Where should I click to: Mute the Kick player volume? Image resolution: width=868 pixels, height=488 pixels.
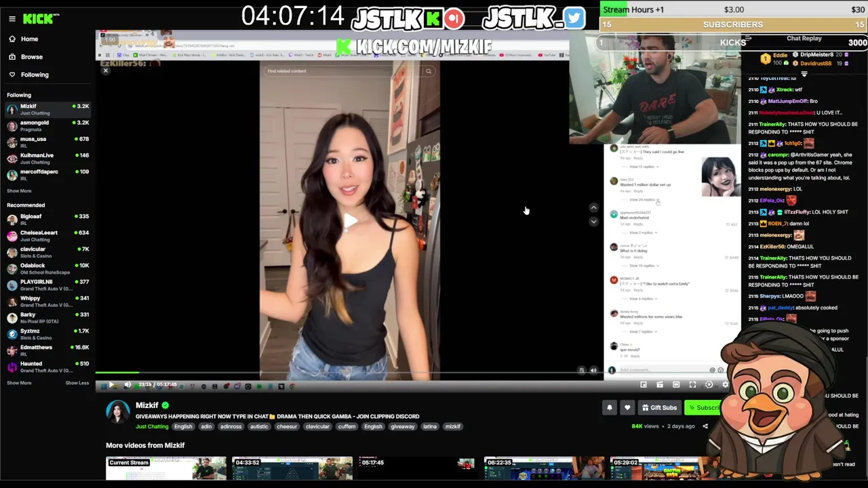pyautogui.click(x=127, y=385)
